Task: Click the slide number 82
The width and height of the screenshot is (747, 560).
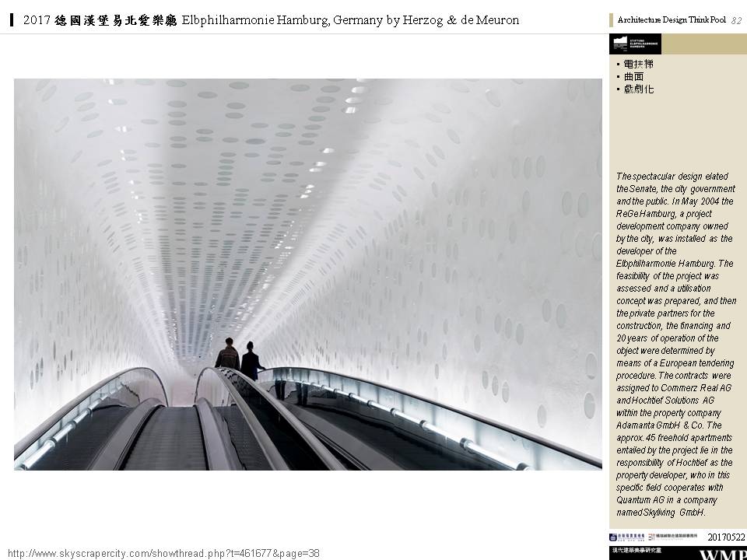Action: (x=736, y=21)
